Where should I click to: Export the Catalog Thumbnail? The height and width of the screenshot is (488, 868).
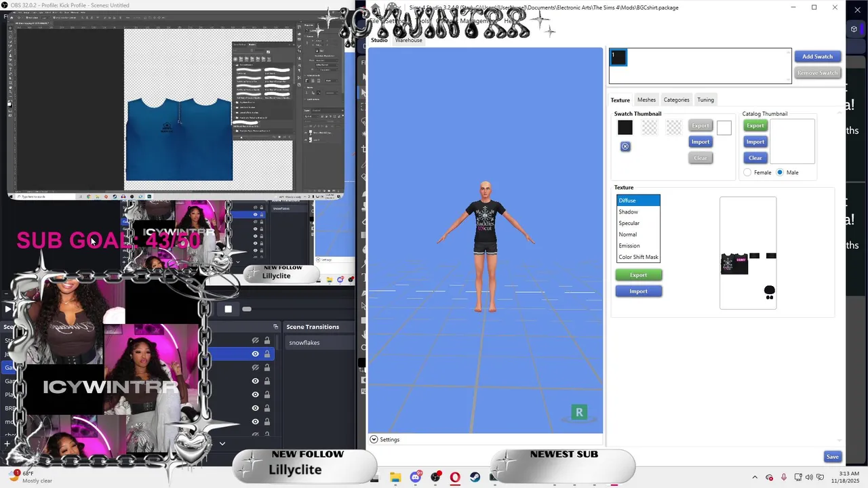click(755, 125)
